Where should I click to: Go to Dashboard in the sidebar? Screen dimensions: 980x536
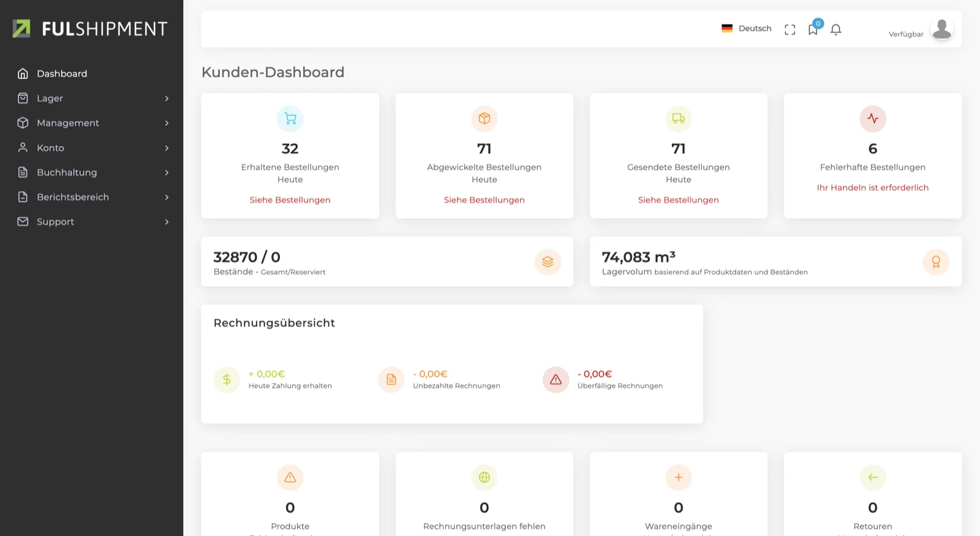coord(62,74)
